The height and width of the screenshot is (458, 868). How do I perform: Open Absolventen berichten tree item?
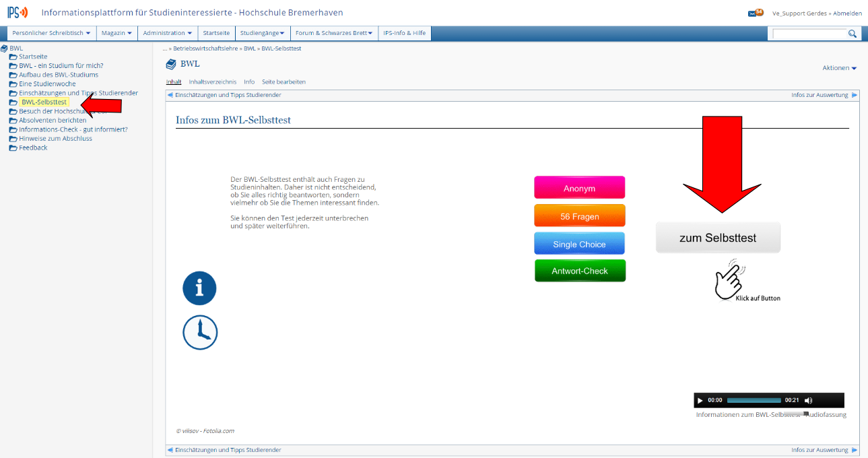click(53, 121)
